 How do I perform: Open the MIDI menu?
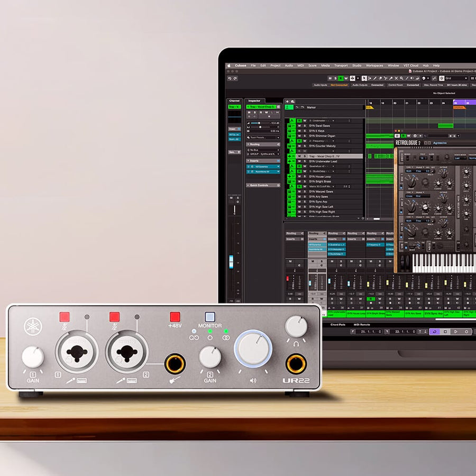[300, 66]
